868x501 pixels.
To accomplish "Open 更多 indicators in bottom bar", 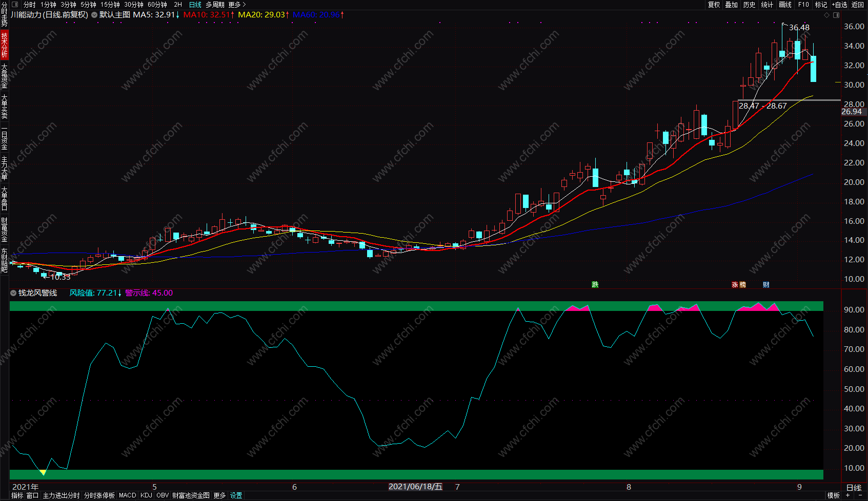I will tap(219, 495).
